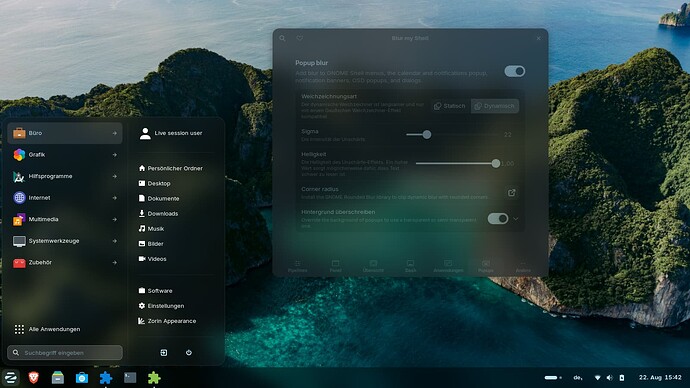690x388 pixels.
Task: Click the Live session user avatar
Action: pos(145,133)
